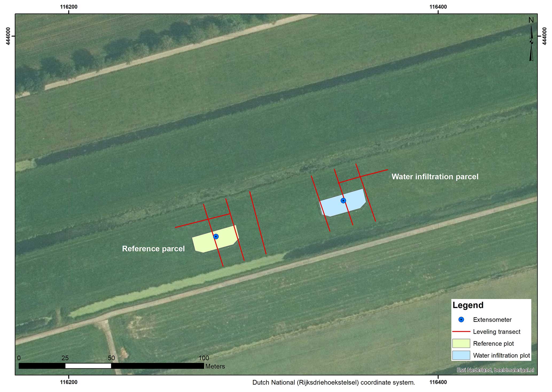Click the extensometer marker in the infiltration plot
Viewport: 552px width, 392px height.
343,201
